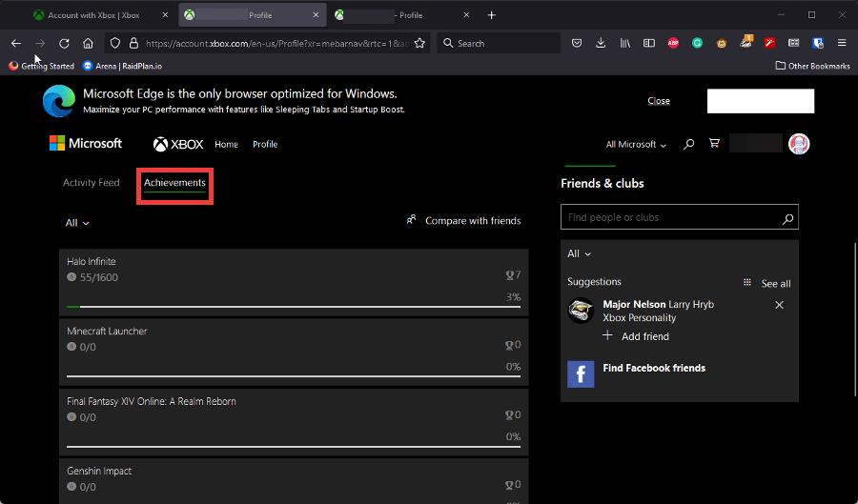The width and height of the screenshot is (858, 504).
Task: Click the Major Nelson avatar
Action: pyautogui.click(x=581, y=311)
